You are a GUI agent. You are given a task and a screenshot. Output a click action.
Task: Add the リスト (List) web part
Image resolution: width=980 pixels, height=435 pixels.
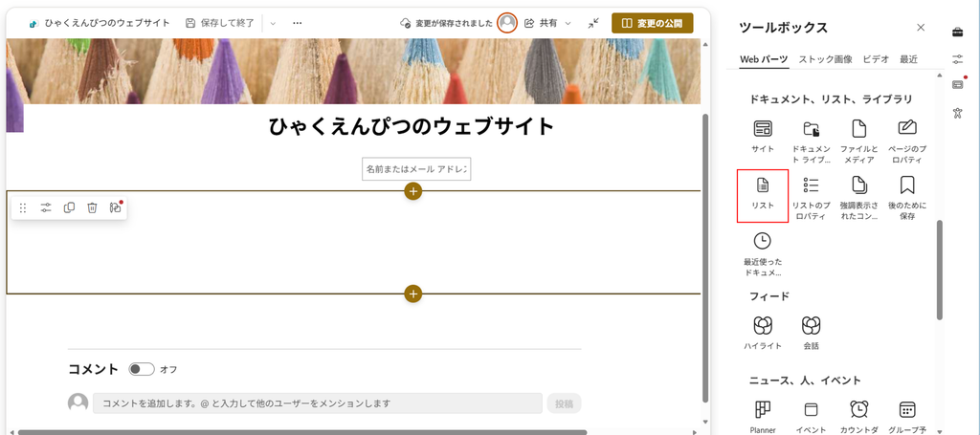coord(763,195)
